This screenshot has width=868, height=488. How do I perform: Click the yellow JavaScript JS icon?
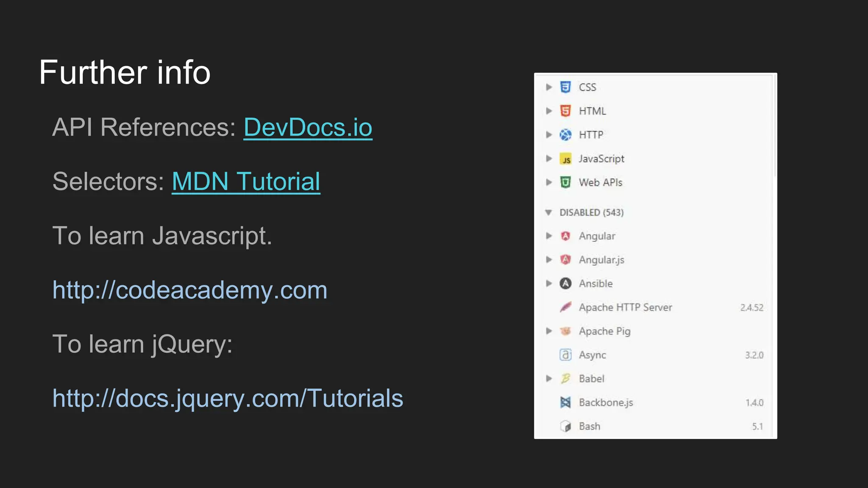tap(565, 159)
